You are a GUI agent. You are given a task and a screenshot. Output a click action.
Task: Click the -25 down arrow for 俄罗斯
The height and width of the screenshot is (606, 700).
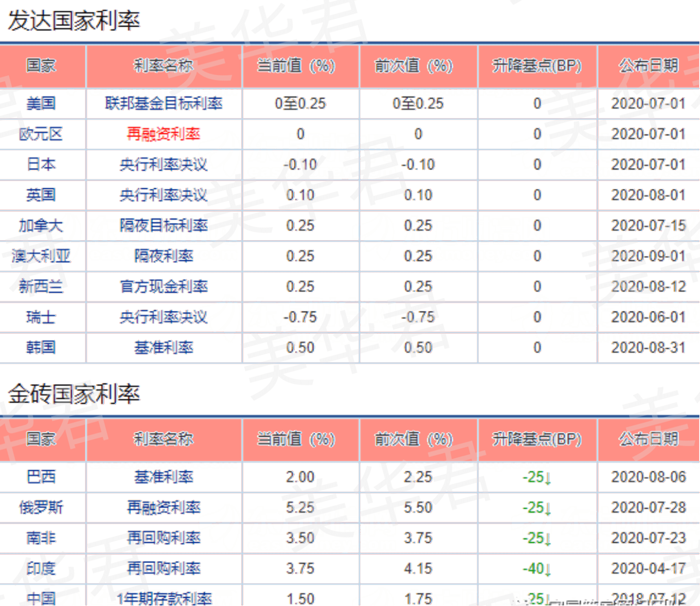(537, 508)
